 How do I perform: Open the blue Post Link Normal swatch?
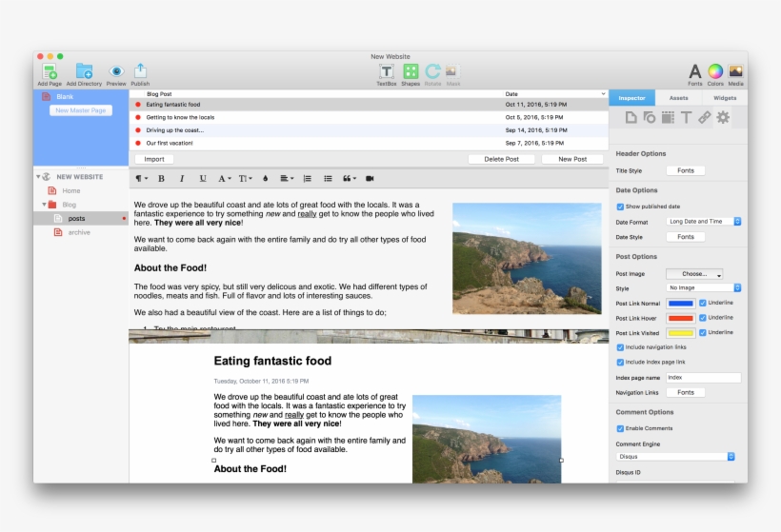pos(681,303)
